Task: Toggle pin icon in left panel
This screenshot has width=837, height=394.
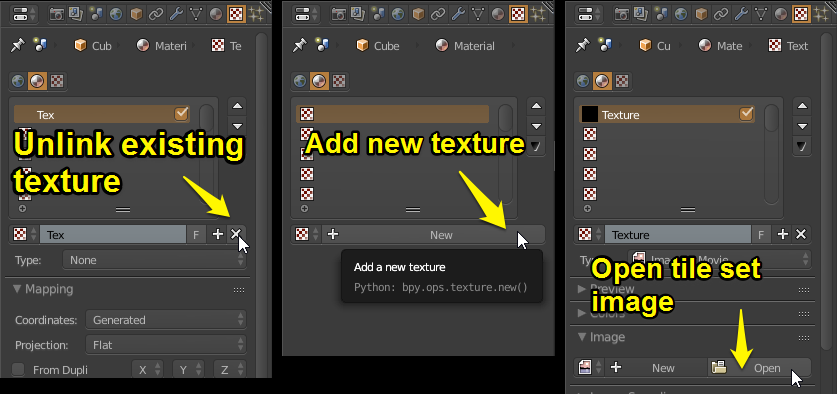Action: point(18,45)
